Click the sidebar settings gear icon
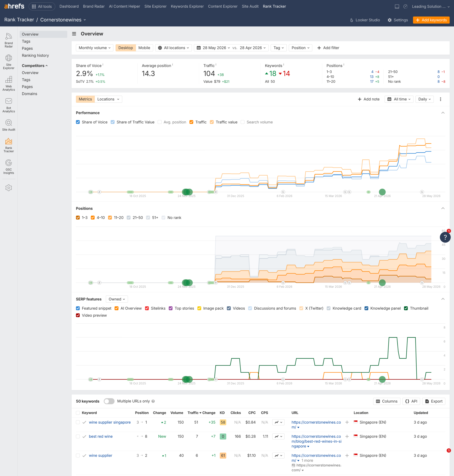This screenshot has height=476, width=454. [9, 188]
